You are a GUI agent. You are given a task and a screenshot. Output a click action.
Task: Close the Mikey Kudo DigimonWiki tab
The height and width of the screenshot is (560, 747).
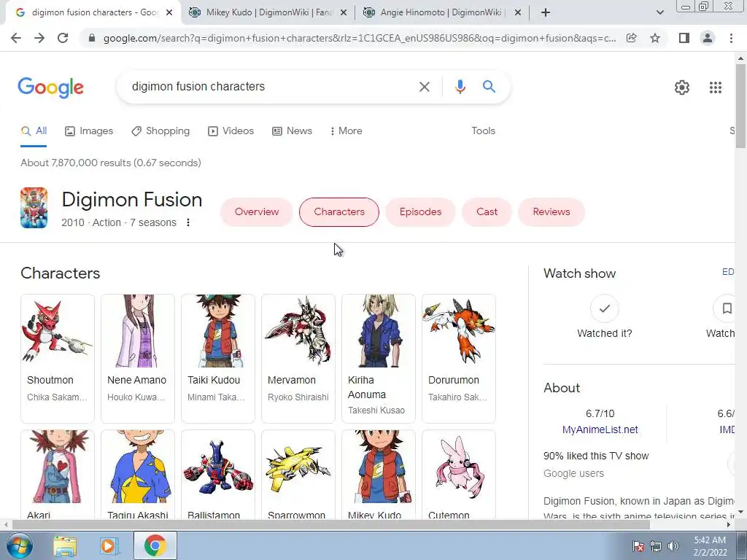[344, 12]
